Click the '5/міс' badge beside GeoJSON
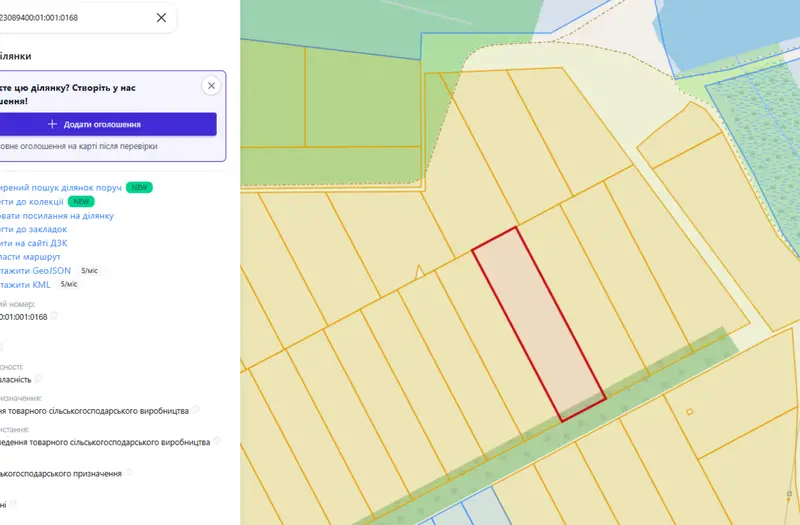This screenshot has width=800, height=525. [x=89, y=270]
